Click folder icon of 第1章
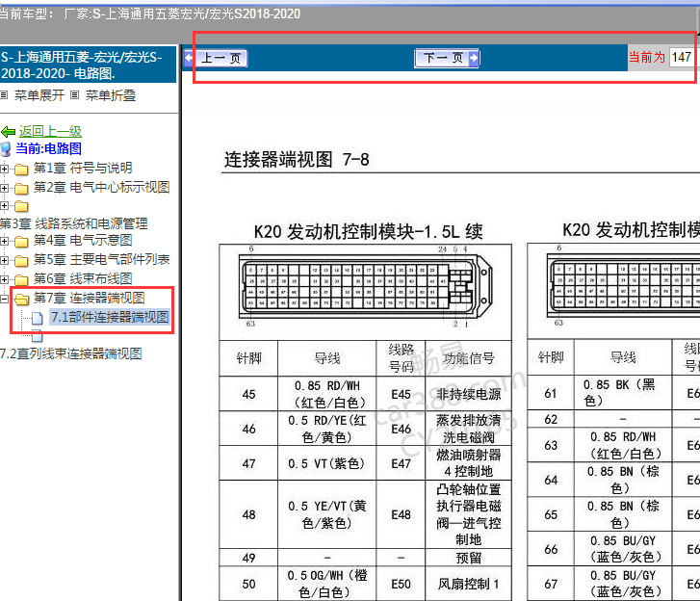The width and height of the screenshot is (700, 601). (21, 170)
